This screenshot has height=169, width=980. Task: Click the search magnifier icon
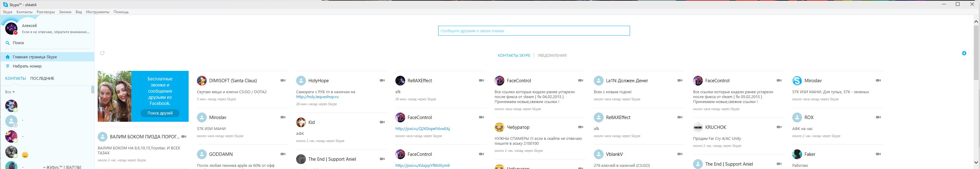(8, 43)
